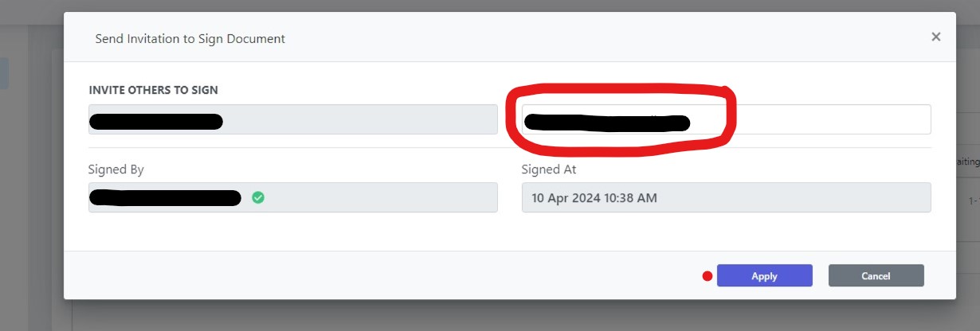Select the Signed By name field

tap(293, 197)
